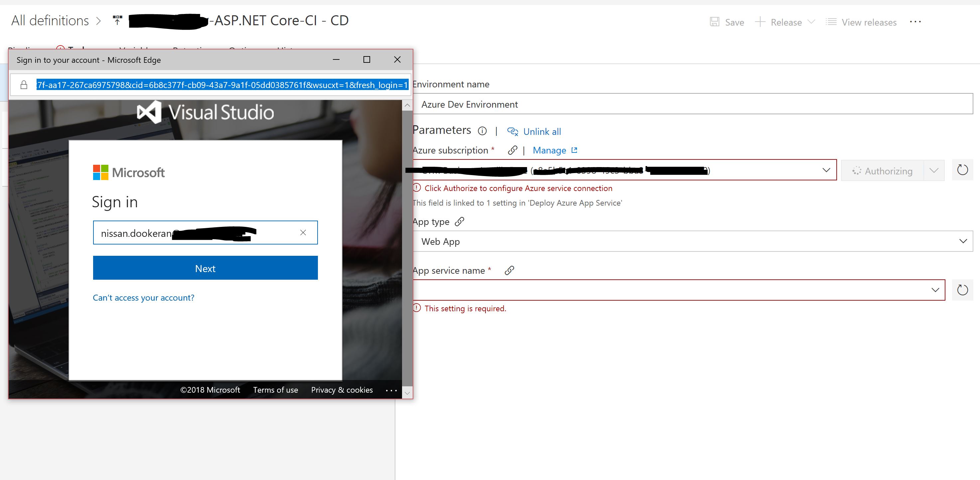Go to All definitions breadcrumb
This screenshot has width=980, height=480.
[x=50, y=21]
